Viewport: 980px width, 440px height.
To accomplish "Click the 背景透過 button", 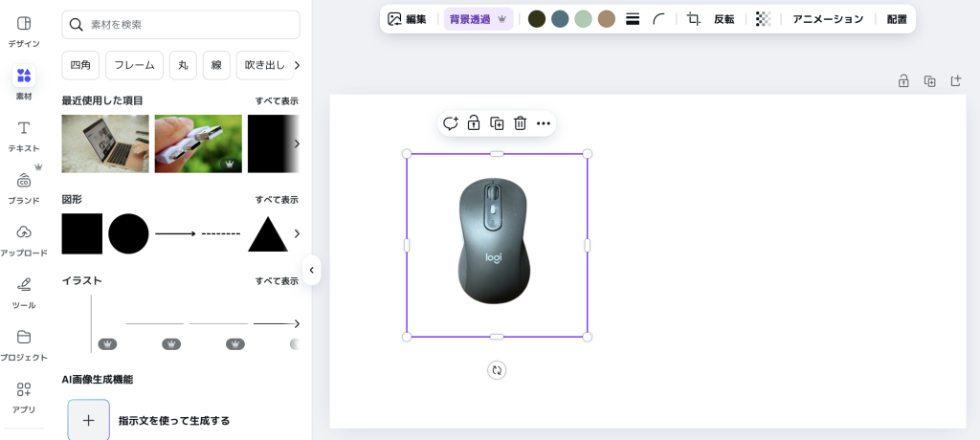I will [478, 19].
